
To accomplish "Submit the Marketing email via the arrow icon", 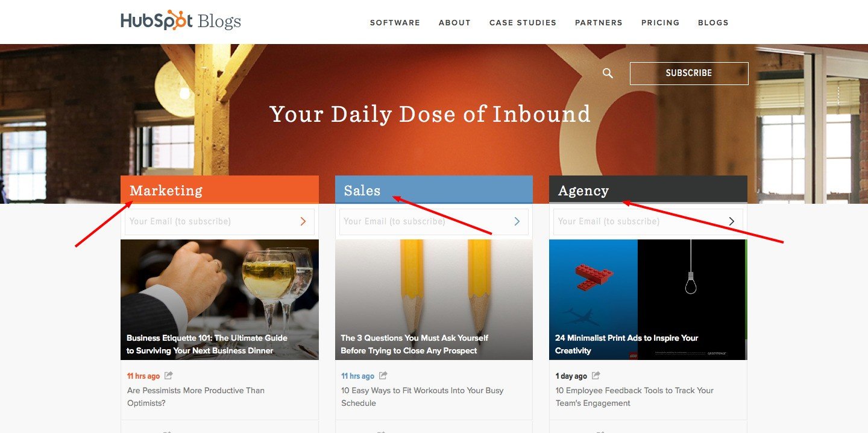I will pos(303,221).
